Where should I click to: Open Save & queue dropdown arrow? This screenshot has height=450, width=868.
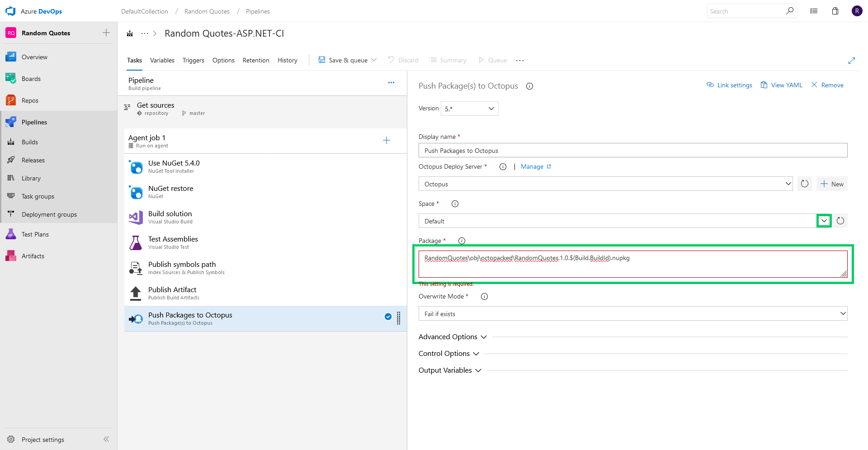coord(374,60)
